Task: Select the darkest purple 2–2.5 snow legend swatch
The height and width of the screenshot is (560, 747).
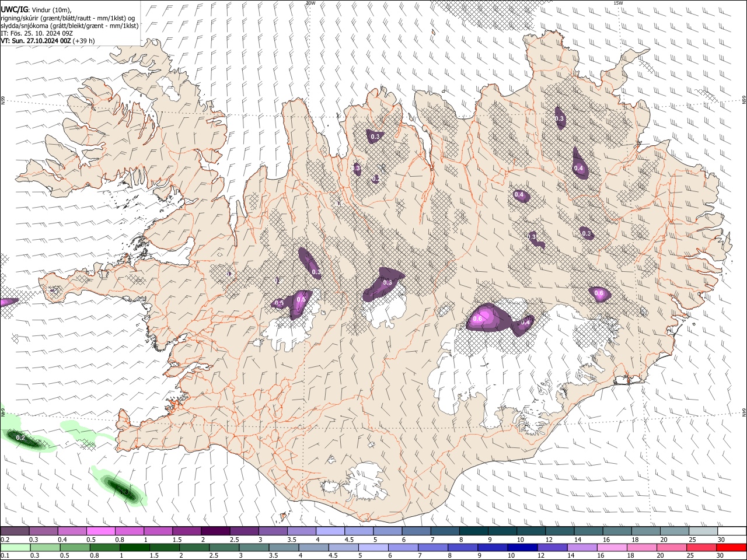Action: (215, 531)
